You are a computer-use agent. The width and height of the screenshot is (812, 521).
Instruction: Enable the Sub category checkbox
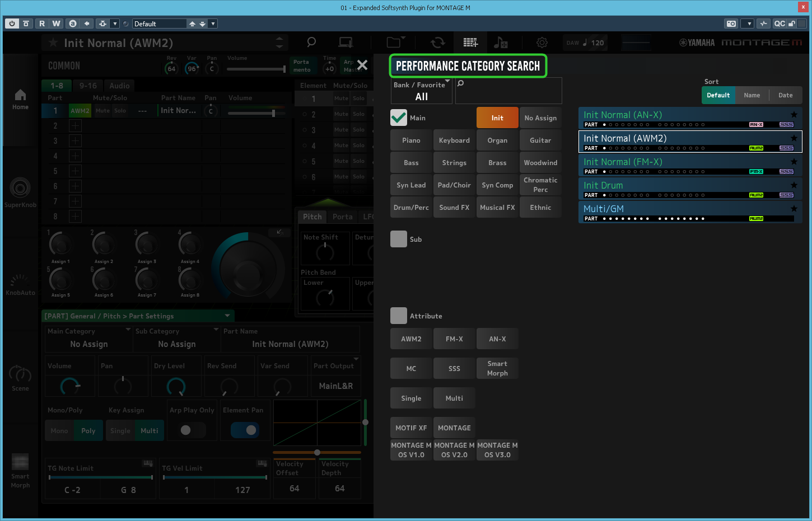click(x=399, y=239)
